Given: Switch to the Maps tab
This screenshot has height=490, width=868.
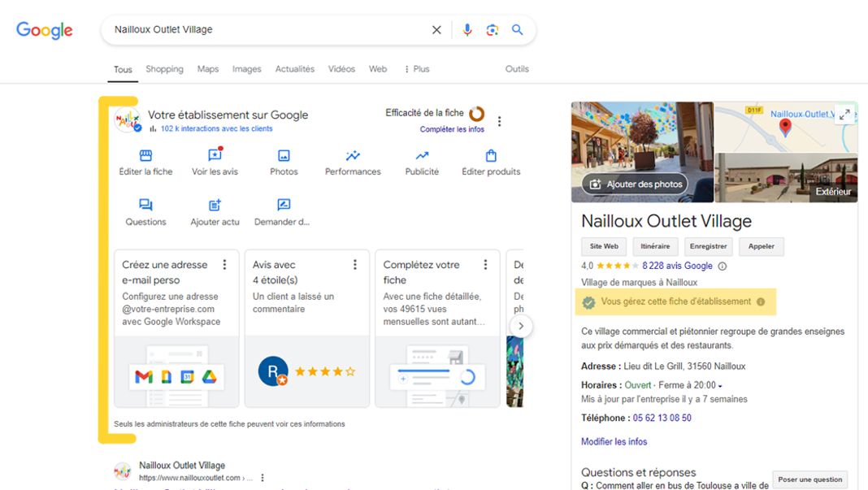Looking at the screenshot, I should point(208,69).
